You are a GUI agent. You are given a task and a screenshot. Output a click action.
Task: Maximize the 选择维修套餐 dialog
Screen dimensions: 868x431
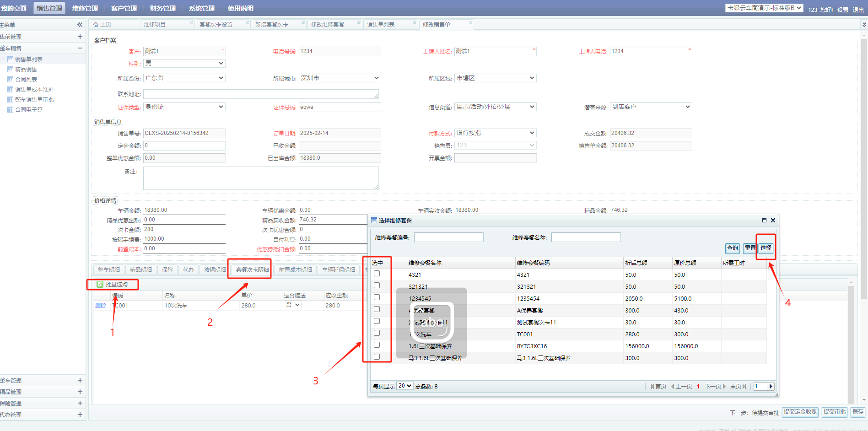tap(764, 221)
